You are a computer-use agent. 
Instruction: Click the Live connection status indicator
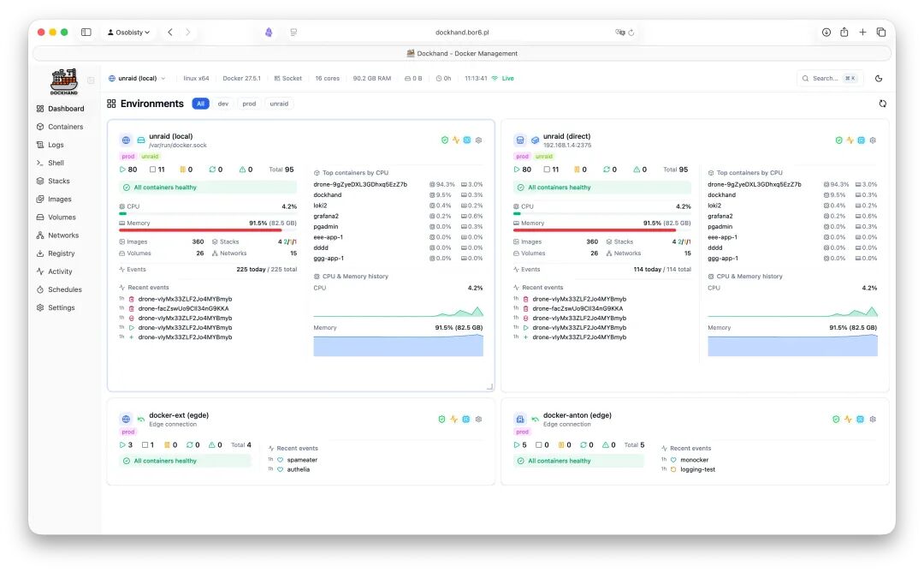click(503, 79)
